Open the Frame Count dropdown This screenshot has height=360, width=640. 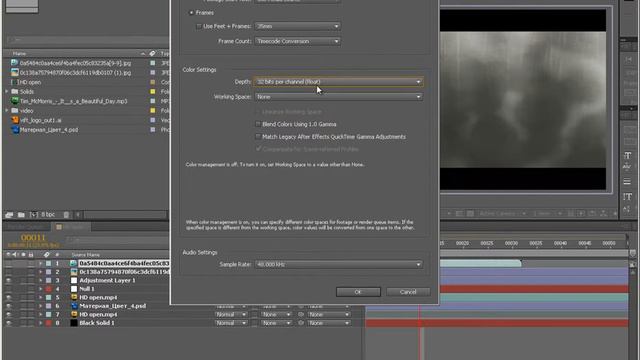(297, 41)
